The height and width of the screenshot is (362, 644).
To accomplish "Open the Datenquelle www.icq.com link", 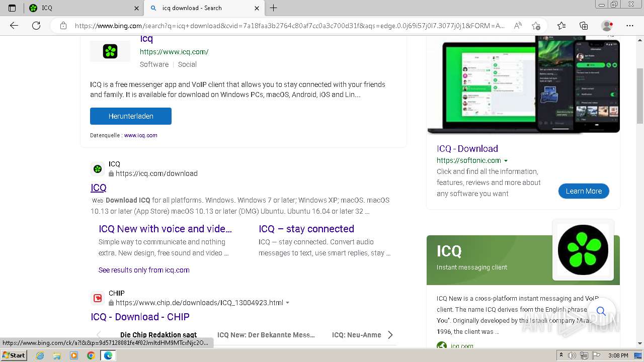I will (141, 135).
